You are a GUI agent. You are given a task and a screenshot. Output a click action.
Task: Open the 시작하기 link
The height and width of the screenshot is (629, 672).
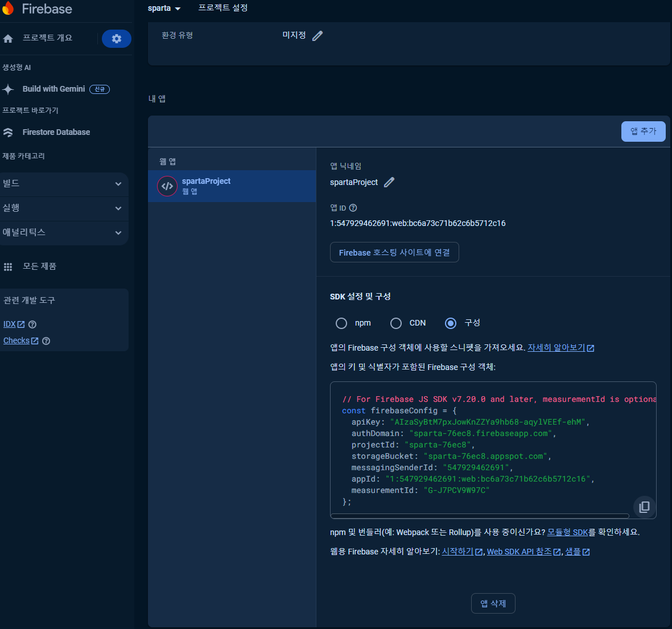[462, 552]
